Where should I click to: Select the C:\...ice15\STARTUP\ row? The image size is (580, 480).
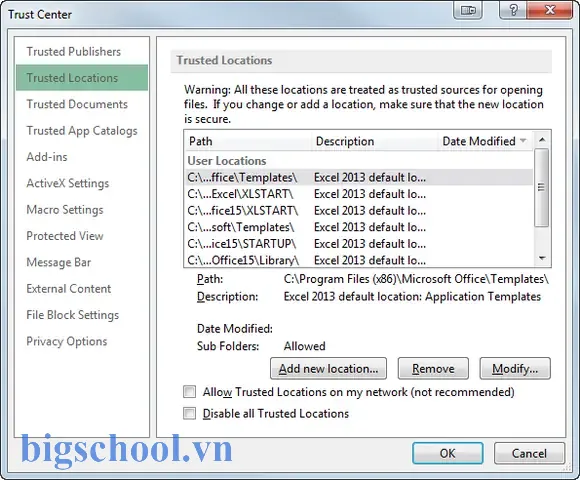click(x=359, y=244)
